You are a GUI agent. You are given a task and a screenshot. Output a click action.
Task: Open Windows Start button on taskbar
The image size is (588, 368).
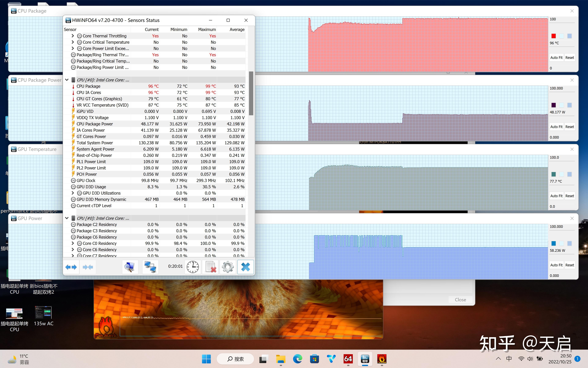point(206,359)
